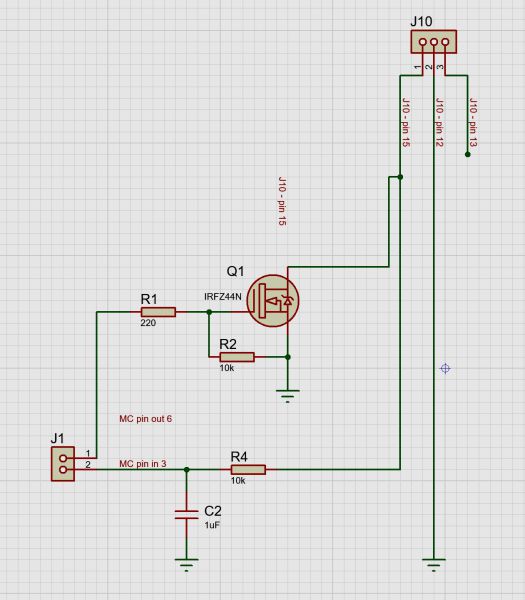525x600 pixels.
Task: Click the 'MC pin in 3' wire label
Action: pyautogui.click(x=143, y=464)
